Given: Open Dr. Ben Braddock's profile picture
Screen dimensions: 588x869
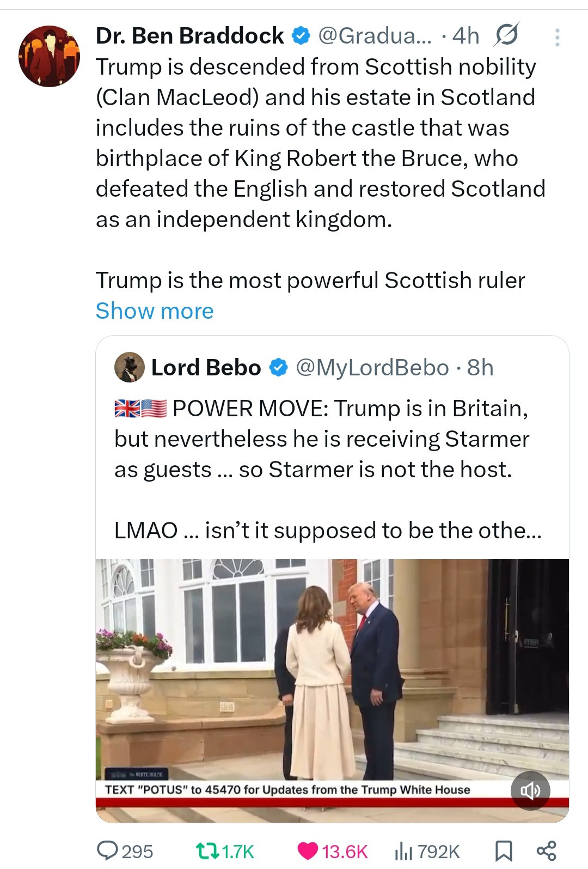Looking at the screenshot, I should (49, 56).
